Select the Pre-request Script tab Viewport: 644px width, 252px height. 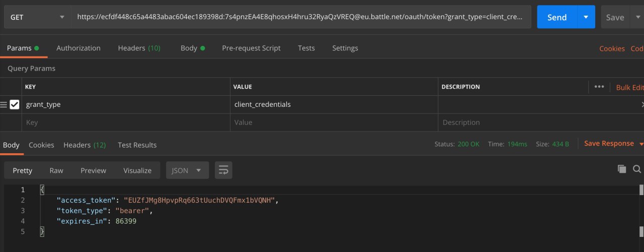click(251, 48)
